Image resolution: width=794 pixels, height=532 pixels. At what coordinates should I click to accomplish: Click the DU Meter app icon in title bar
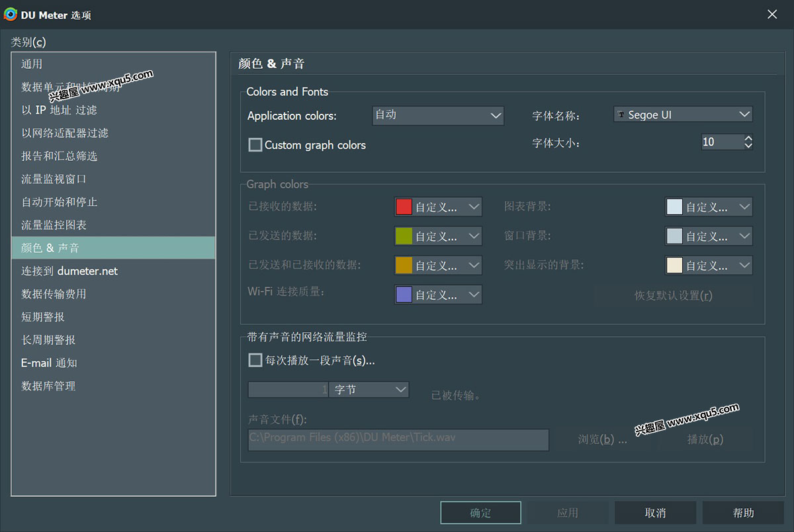pos(11,14)
